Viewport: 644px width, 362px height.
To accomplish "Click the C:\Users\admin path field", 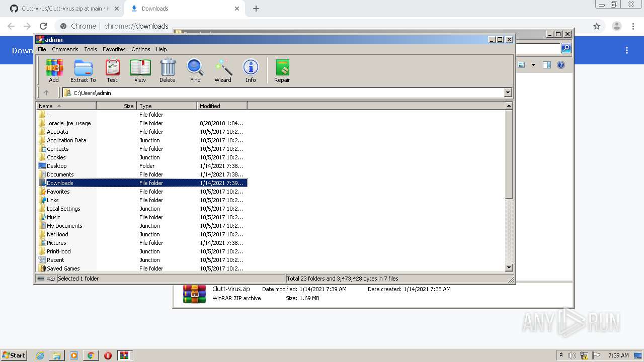I will [x=283, y=93].
